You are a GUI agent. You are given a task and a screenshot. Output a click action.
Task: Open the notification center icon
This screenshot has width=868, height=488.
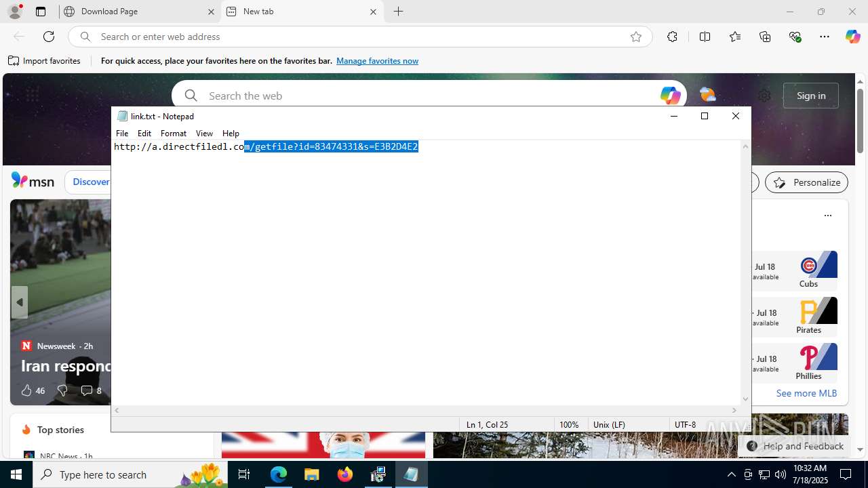tap(846, 474)
